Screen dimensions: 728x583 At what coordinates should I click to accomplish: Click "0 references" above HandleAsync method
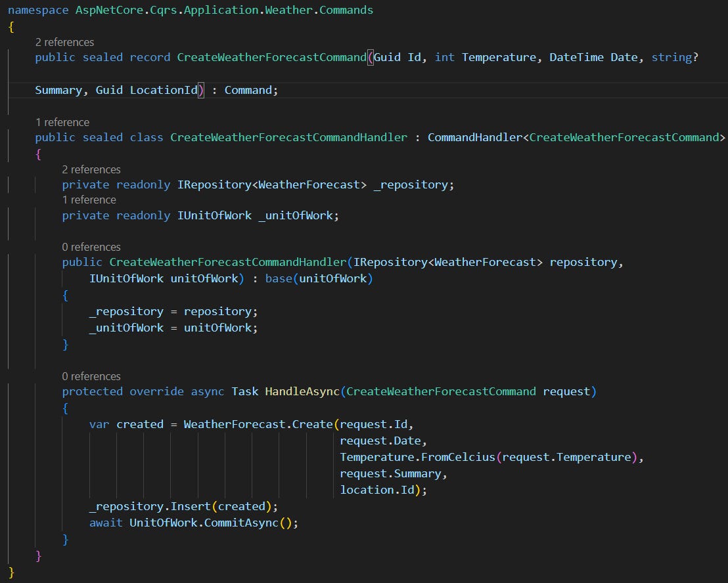coord(91,376)
